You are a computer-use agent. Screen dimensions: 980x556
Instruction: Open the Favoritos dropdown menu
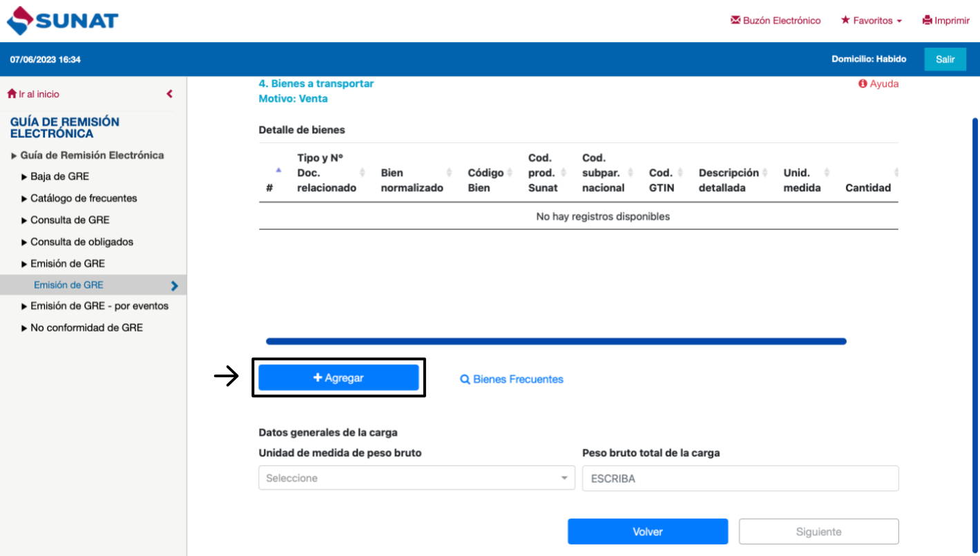(x=872, y=21)
